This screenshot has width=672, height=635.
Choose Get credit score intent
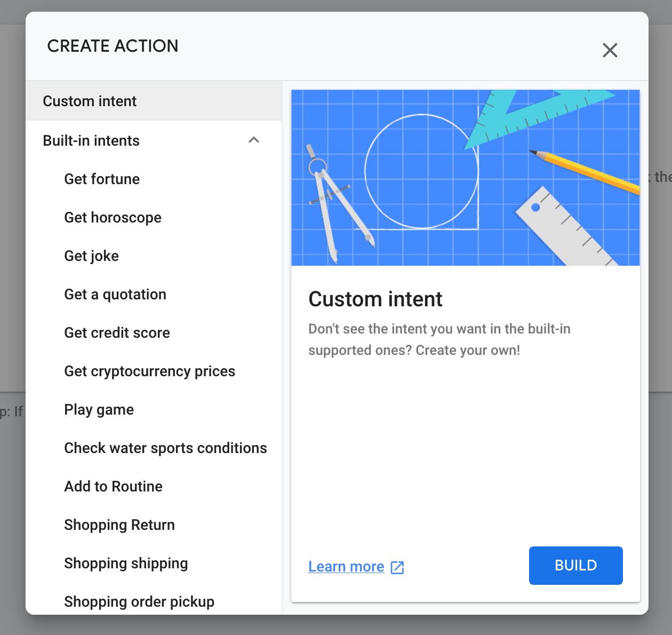coord(154,333)
